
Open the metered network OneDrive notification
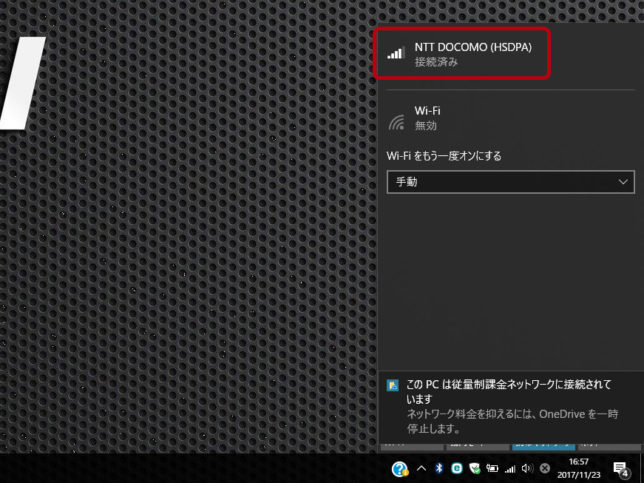pos(511,407)
